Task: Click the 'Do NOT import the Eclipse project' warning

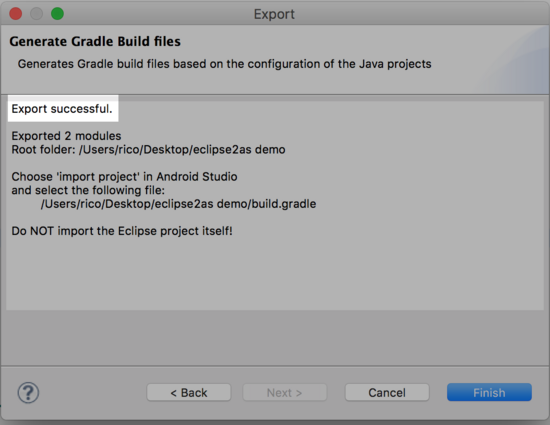Action: click(x=122, y=231)
